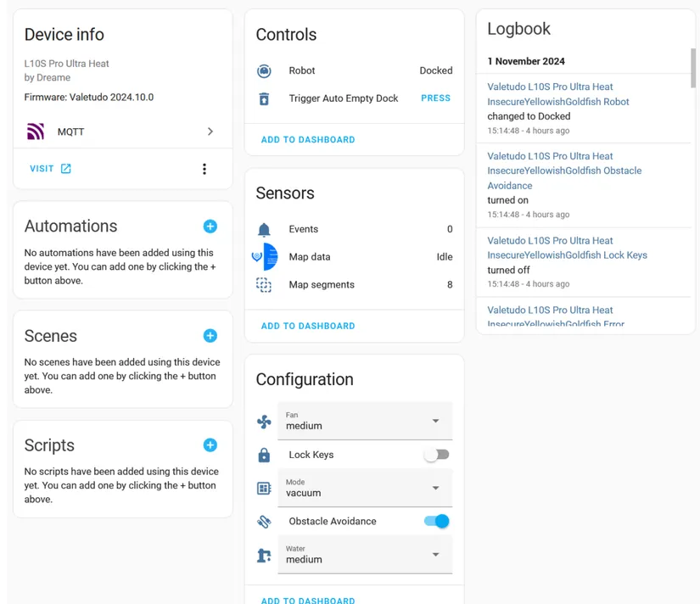Click the Events sensor row label
700x604 pixels.
click(x=304, y=229)
